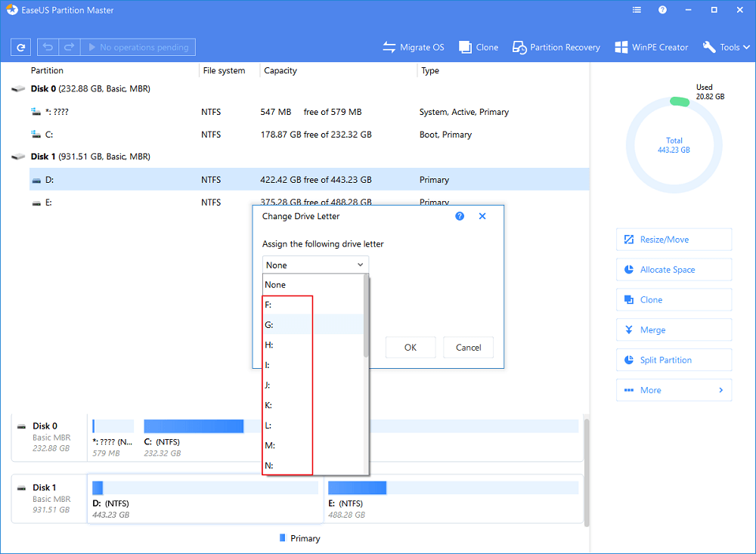Launch Partition Recovery tool
756x554 pixels.
(x=556, y=47)
